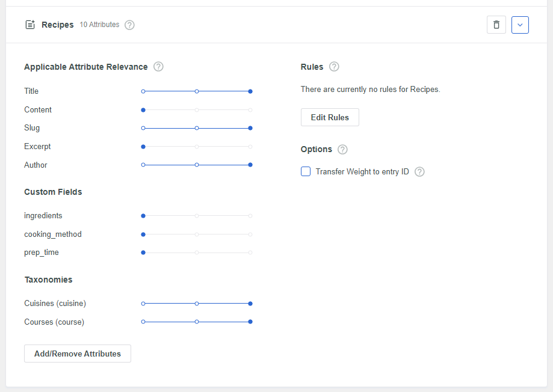Image resolution: width=553 pixels, height=392 pixels.
Task: Click the '10 Attributes' label
Action: click(x=99, y=25)
